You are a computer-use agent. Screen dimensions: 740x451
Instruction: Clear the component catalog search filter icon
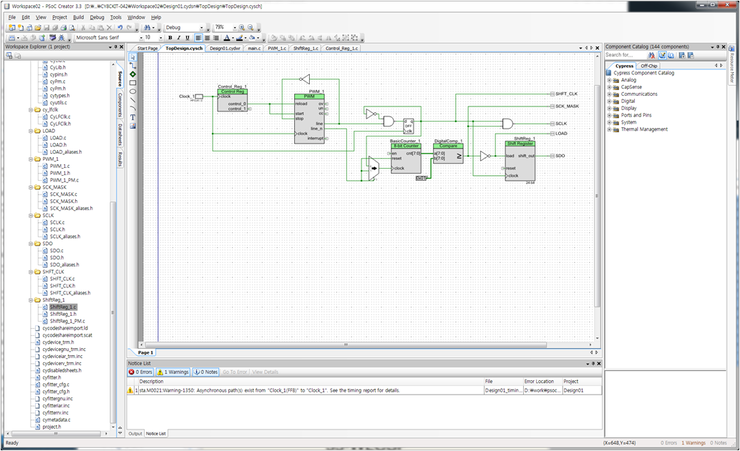coord(652,56)
